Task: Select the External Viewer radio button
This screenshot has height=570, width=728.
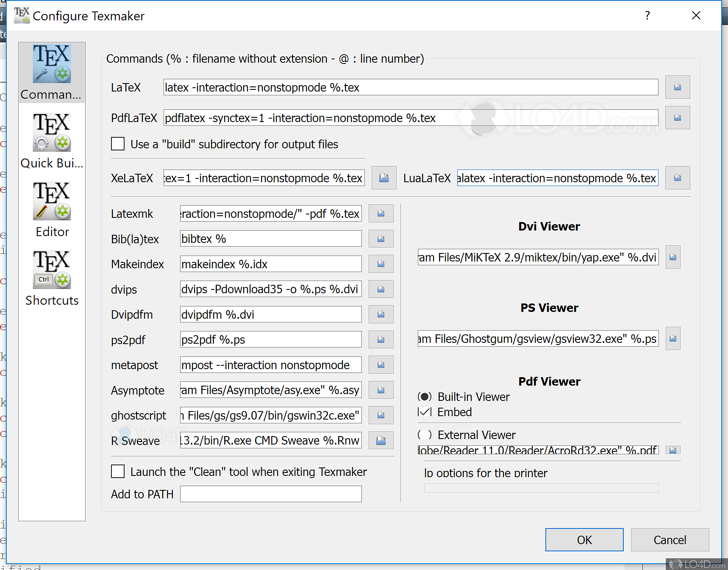Action: point(424,434)
